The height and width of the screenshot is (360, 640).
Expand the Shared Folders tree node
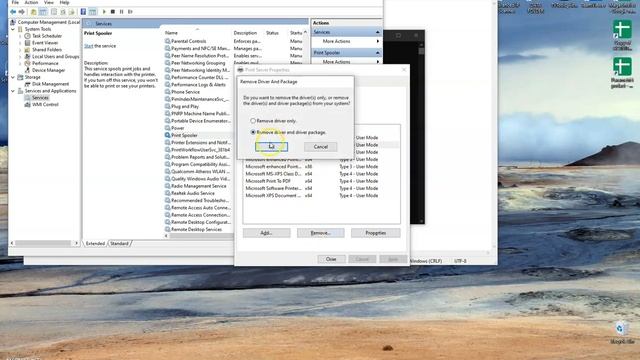[x=20, y=49]
